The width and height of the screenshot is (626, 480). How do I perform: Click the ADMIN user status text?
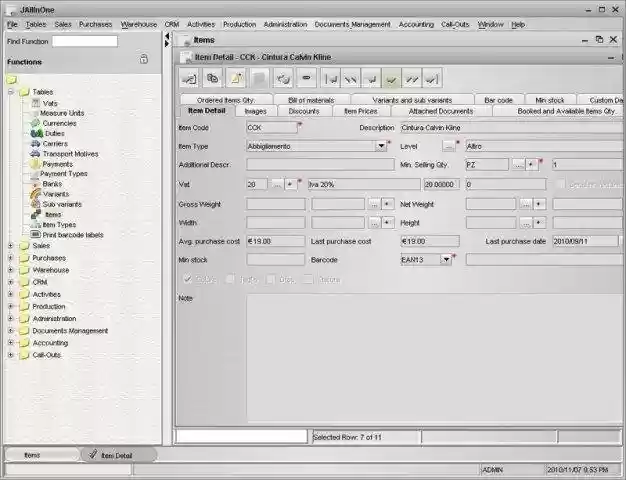[x=493, y=470]
